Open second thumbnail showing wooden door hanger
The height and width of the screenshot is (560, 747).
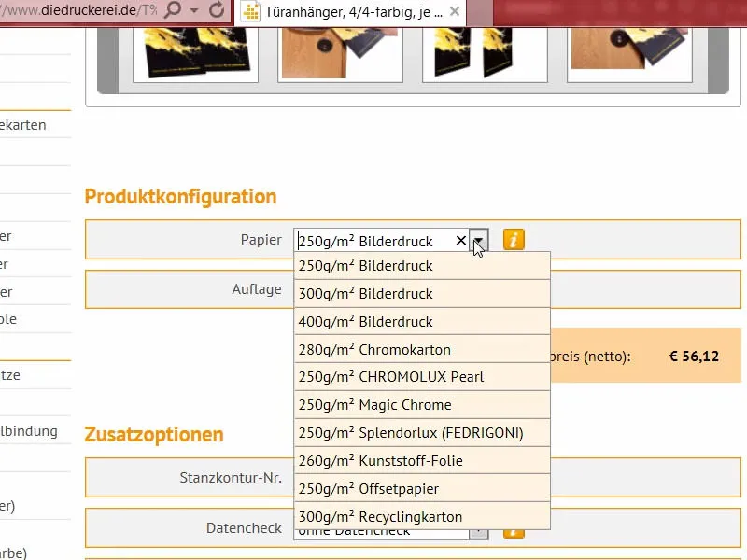[340, 53]
